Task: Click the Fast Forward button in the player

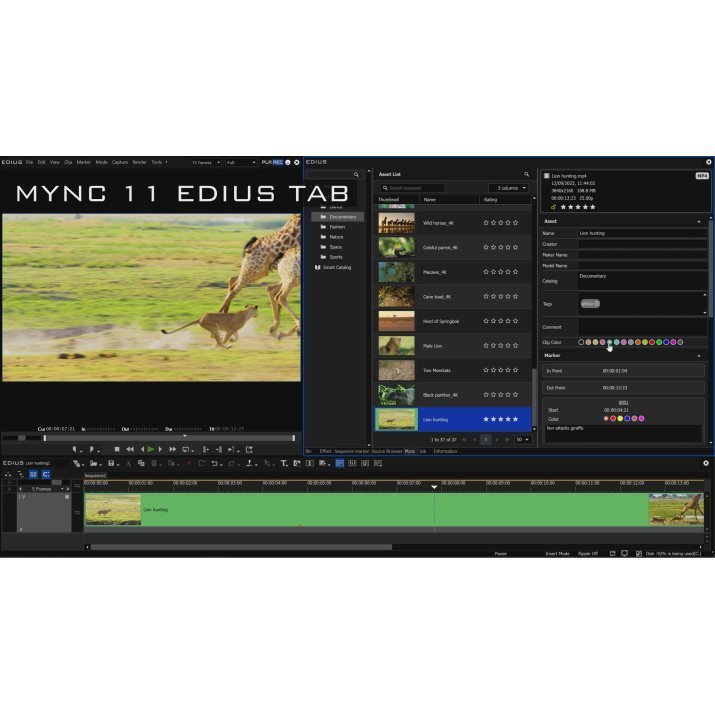Action: (x=172, y=449)
